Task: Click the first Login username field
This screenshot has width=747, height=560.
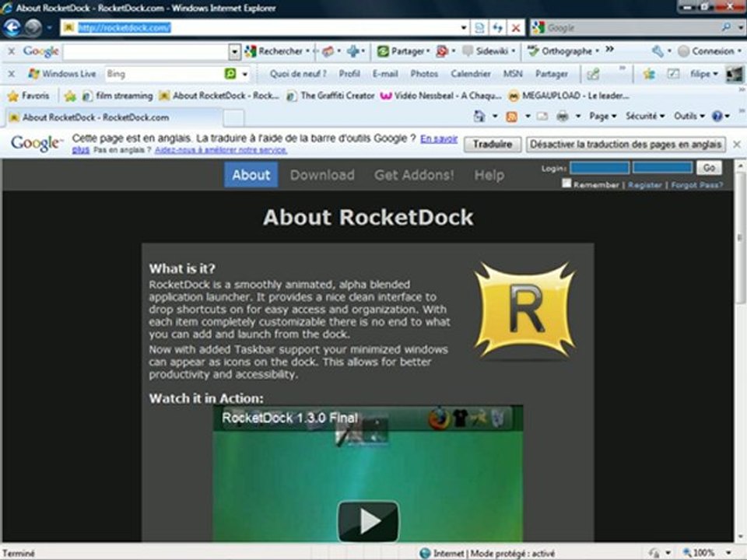Action: coord(599,168)
